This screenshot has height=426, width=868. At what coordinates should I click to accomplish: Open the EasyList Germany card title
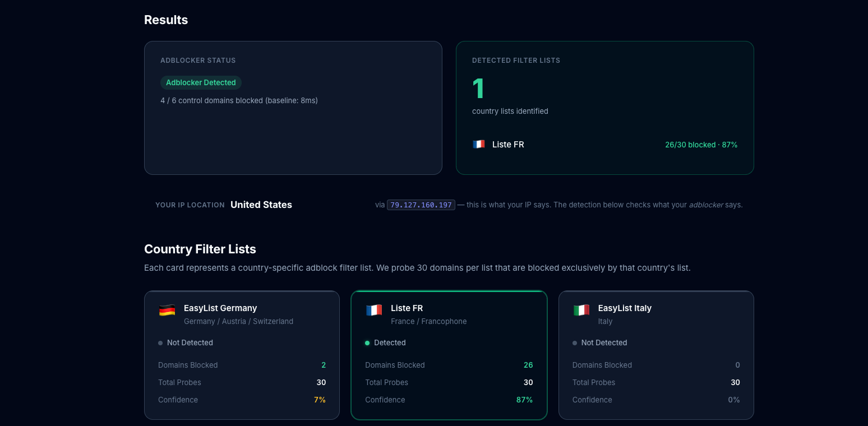click(x=220, y=308)
